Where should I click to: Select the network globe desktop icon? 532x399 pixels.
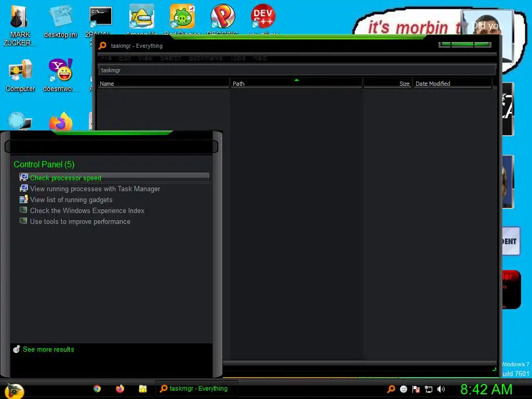tap(20, 122)
